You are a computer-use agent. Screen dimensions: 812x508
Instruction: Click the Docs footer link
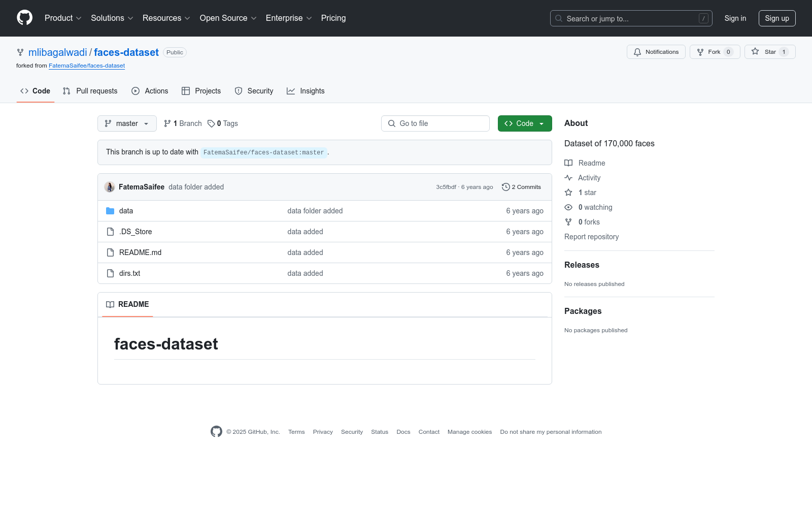(403, 432)
